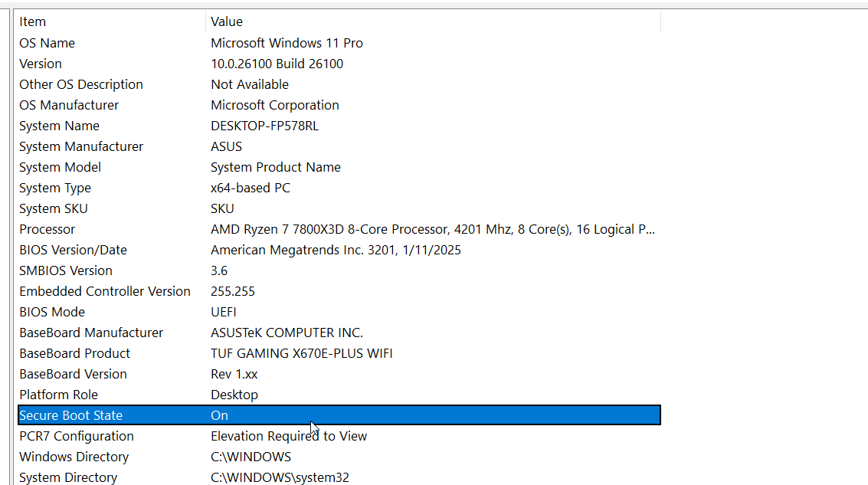Highlight the Platform Role Desktop row
The width and height of the screenshot is (868, 485).
(x=59, y=395)
